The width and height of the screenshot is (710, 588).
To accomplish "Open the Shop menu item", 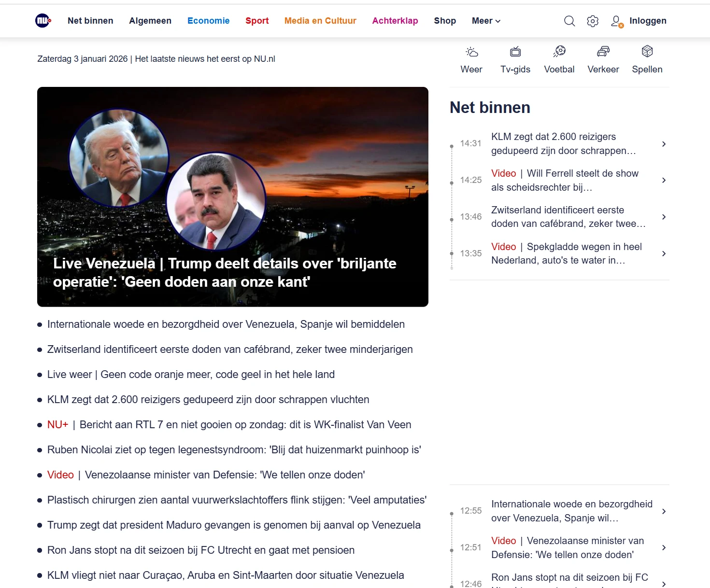I will pos(445,21).
